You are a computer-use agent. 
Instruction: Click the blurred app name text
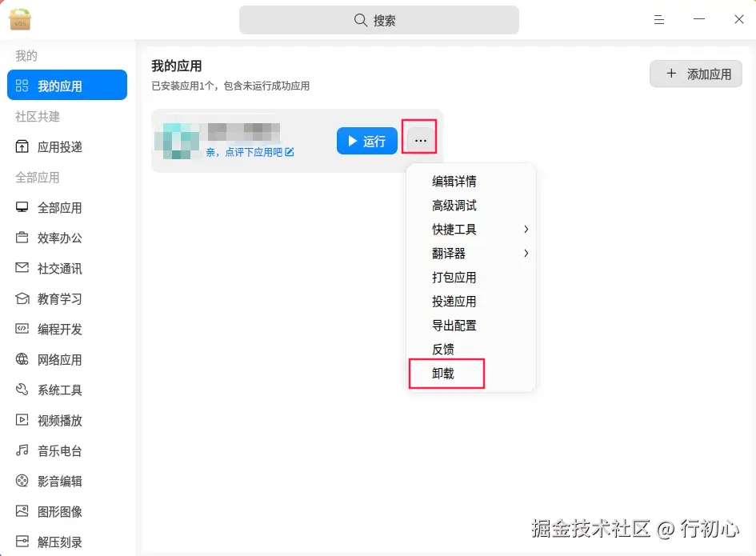pos(243,132)
